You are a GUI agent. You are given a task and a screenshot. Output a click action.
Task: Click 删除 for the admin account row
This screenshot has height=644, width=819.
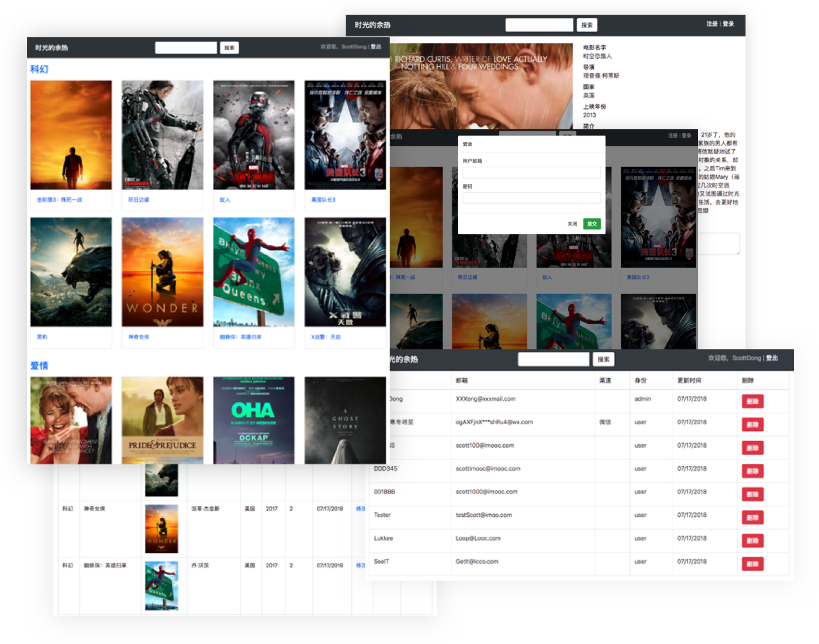(752, 402)
